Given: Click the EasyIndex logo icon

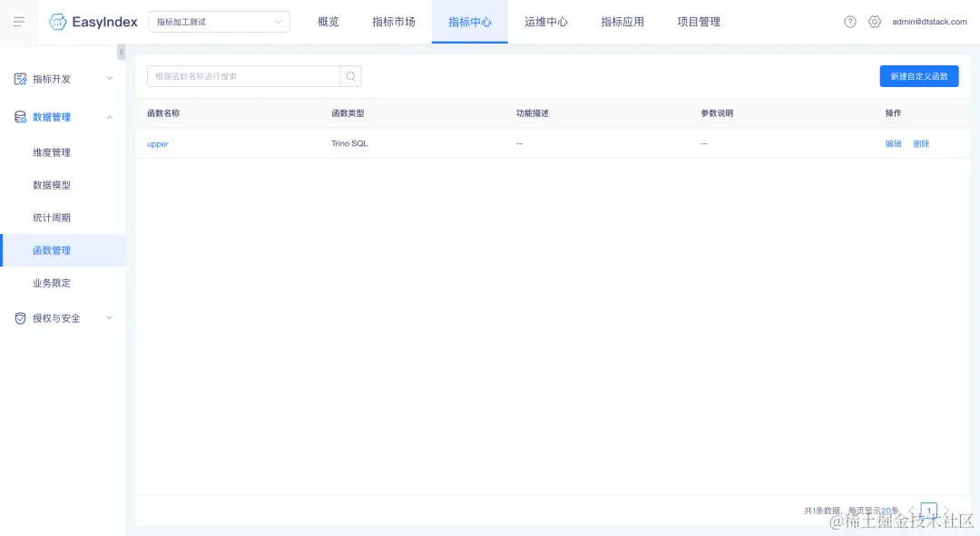Looking at the screenshot, I should pos(57,21).
